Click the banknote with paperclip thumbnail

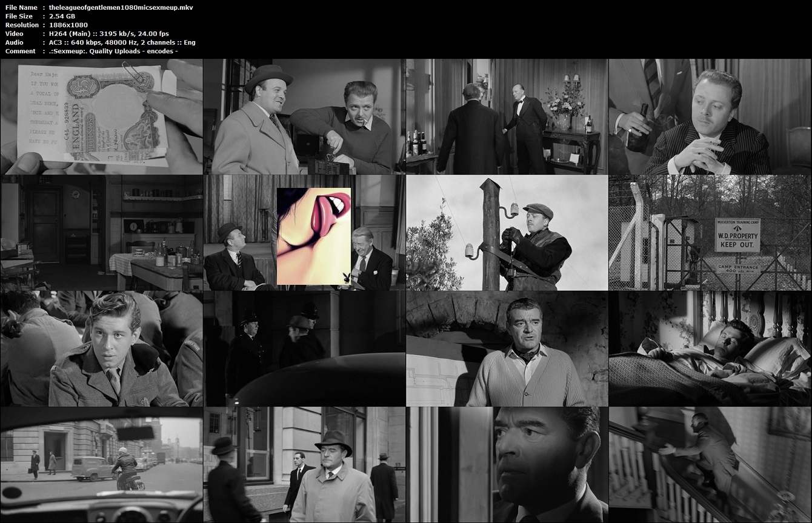click(102, 116)
